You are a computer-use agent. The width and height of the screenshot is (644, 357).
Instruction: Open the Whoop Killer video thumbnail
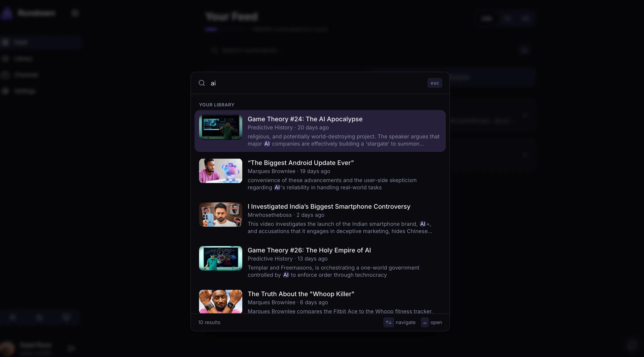pos(220,302)
